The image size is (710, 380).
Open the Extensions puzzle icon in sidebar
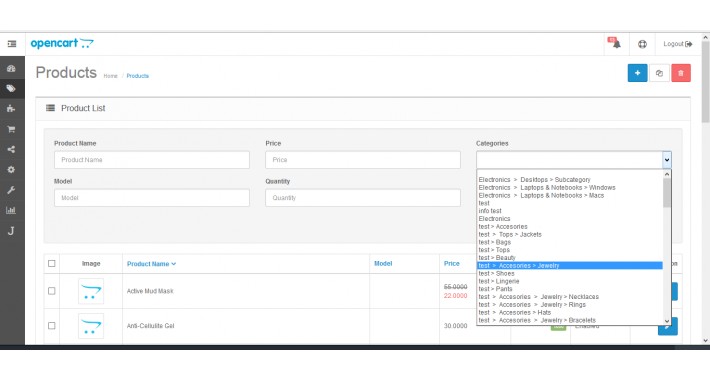(x=11, y=109)
